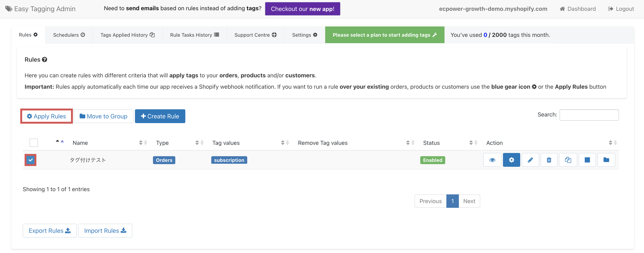Move the rule with the folder icon
The width and height of the screenshot is (644, 253).
pyautogui.click(x=606, y=160)
